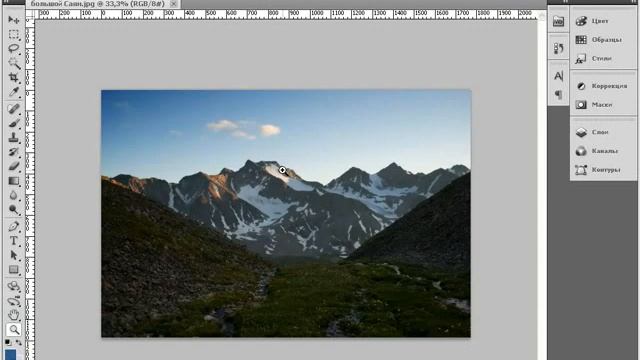Select the Horizontal Type tool

pos(14,241)
